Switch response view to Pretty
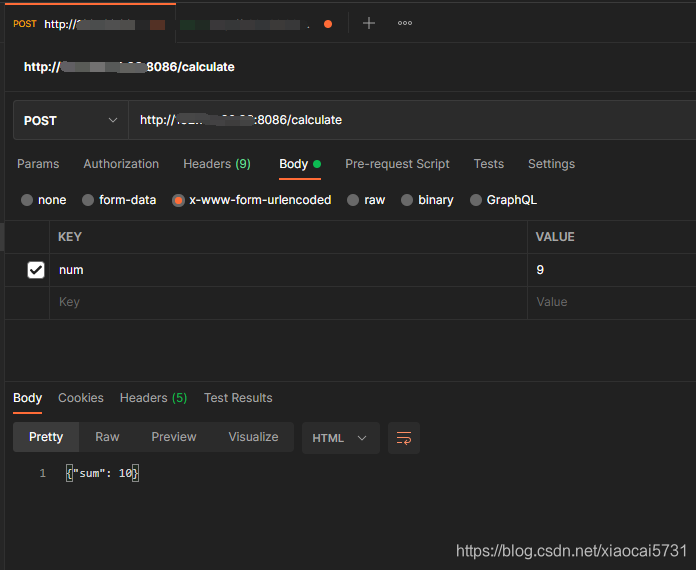The height and width of the screenshot is (570, 696). click(46, 437)
